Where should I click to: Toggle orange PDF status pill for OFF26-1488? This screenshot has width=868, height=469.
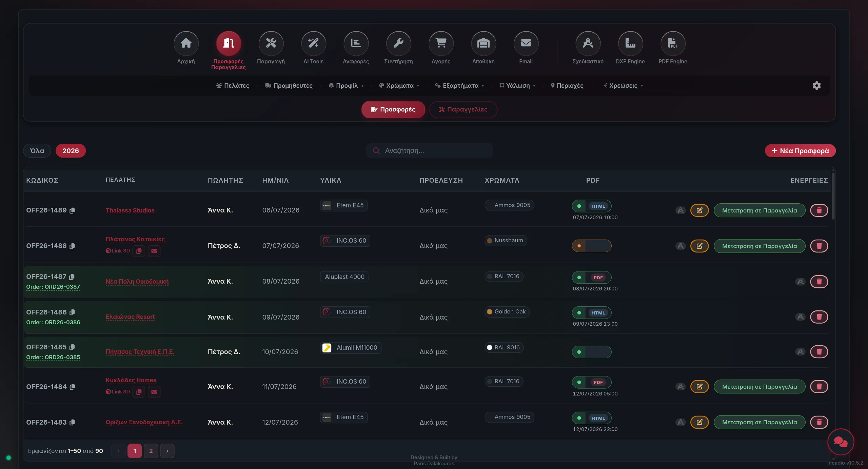592,246
